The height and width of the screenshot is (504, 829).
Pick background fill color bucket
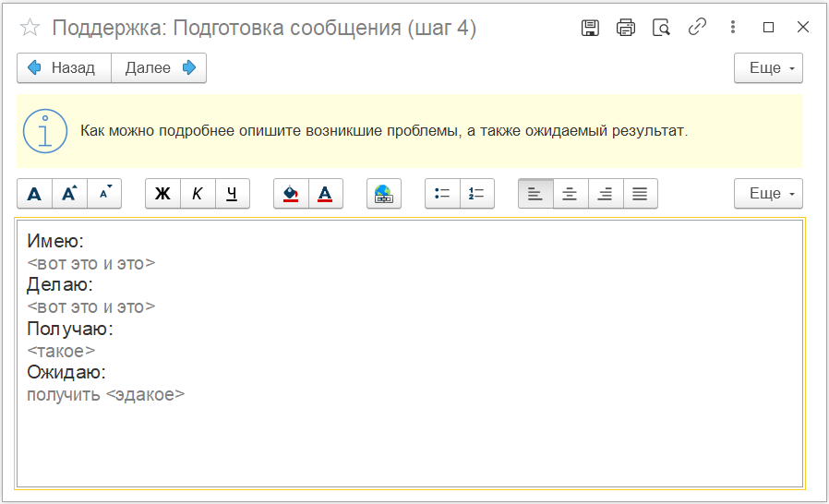pyautogui.click(x=291, y=194)
